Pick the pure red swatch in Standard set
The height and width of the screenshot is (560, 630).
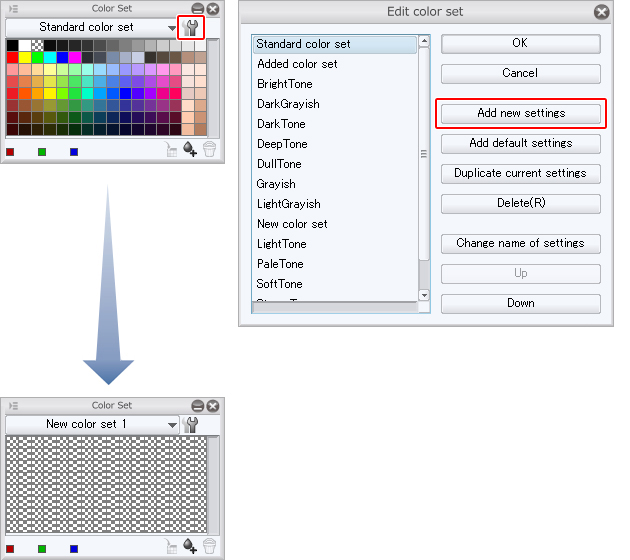point(12,58)
